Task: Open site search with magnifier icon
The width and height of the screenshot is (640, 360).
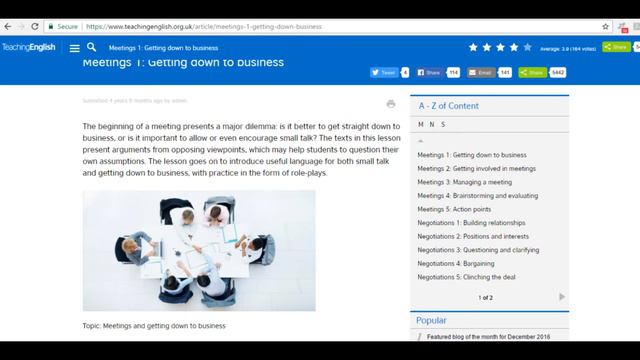Action: point(91,47)
